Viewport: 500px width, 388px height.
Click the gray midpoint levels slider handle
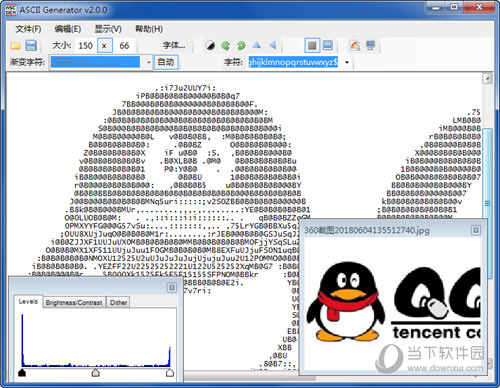click(x=96, y=372)
